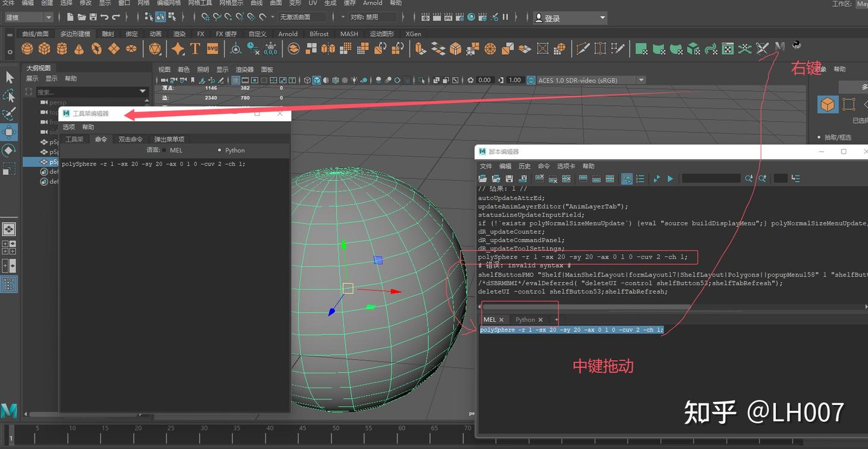The image size is (868, 449).
Task: Click the Execute All play icon in Script Editor
Action: [x=670, y=178]
